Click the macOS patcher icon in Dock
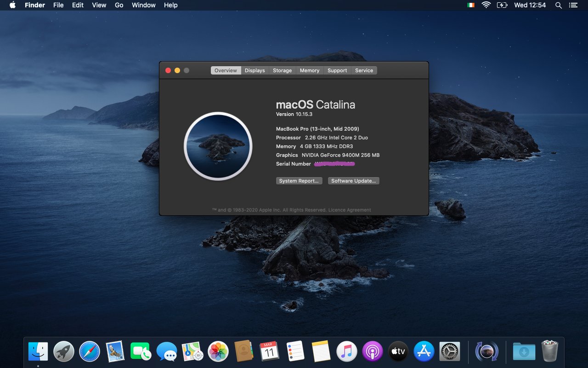 coord(487,352)
